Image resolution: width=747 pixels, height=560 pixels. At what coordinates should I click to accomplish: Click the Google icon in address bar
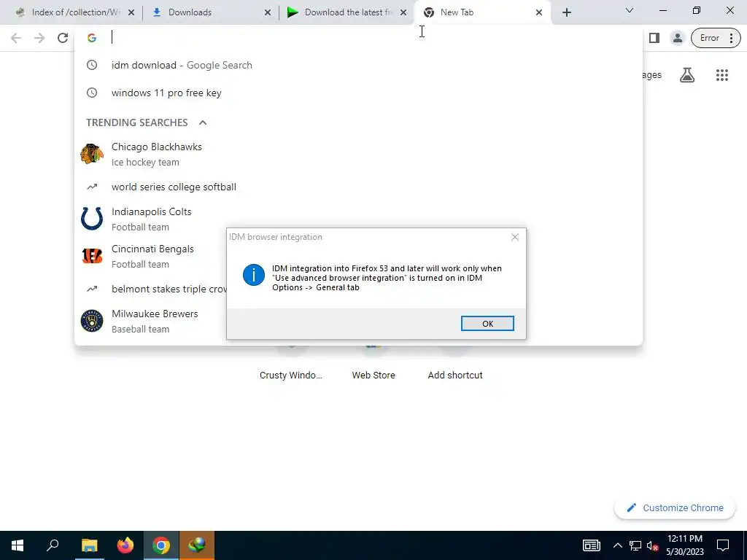click(x=92, y=38)
